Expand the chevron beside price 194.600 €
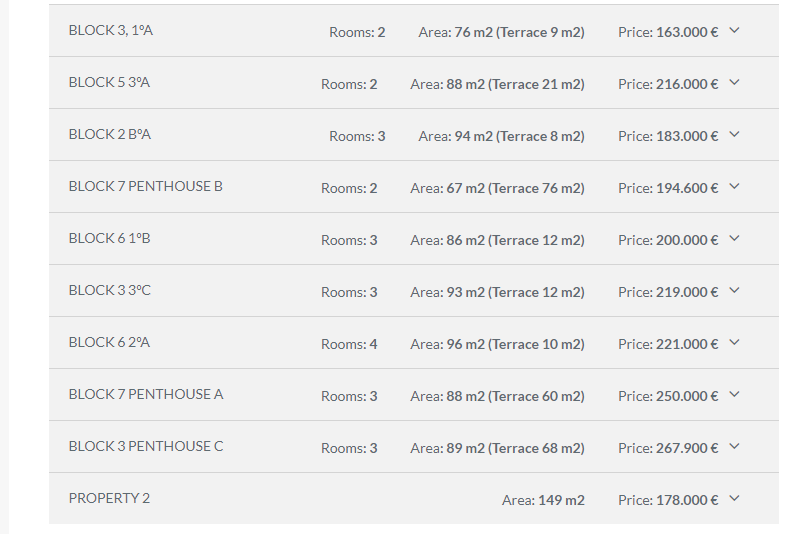Viewport: 797px width, 534px height. 734,186
